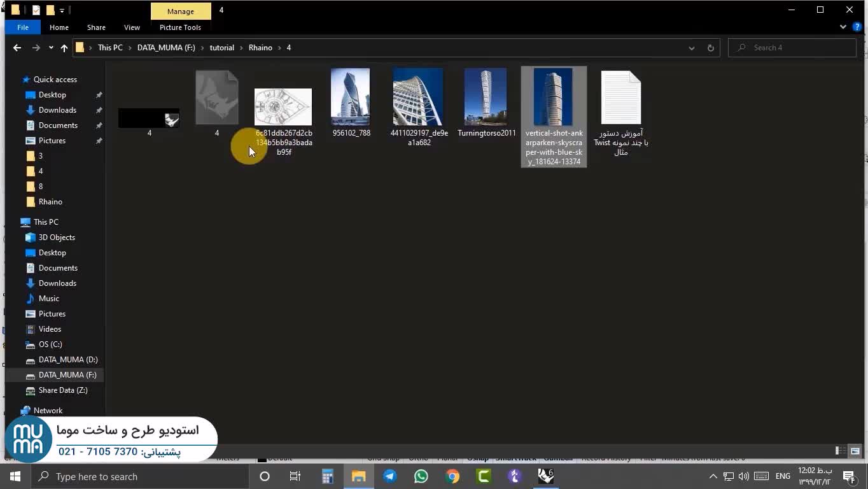Open the Help question mark icon
Screen dimensions: 868x489
(857, 27)
